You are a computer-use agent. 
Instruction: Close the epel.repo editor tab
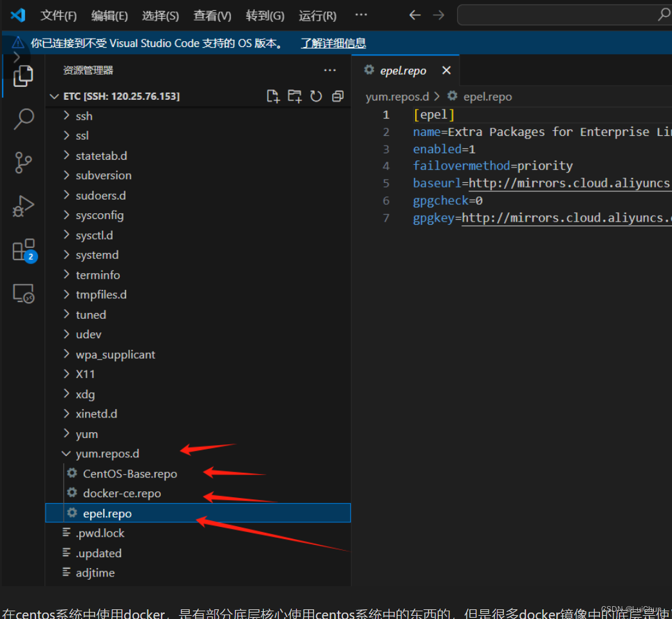coord(446,70)
